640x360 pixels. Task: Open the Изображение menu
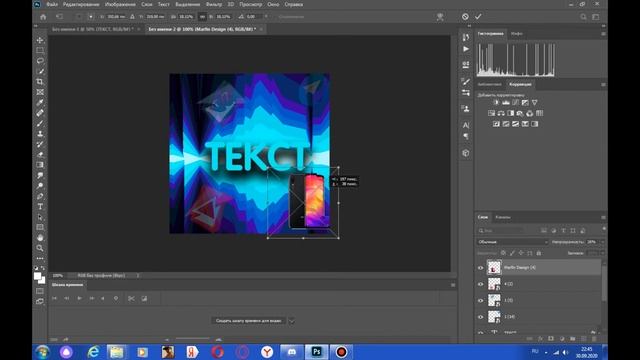click(120, 4)
